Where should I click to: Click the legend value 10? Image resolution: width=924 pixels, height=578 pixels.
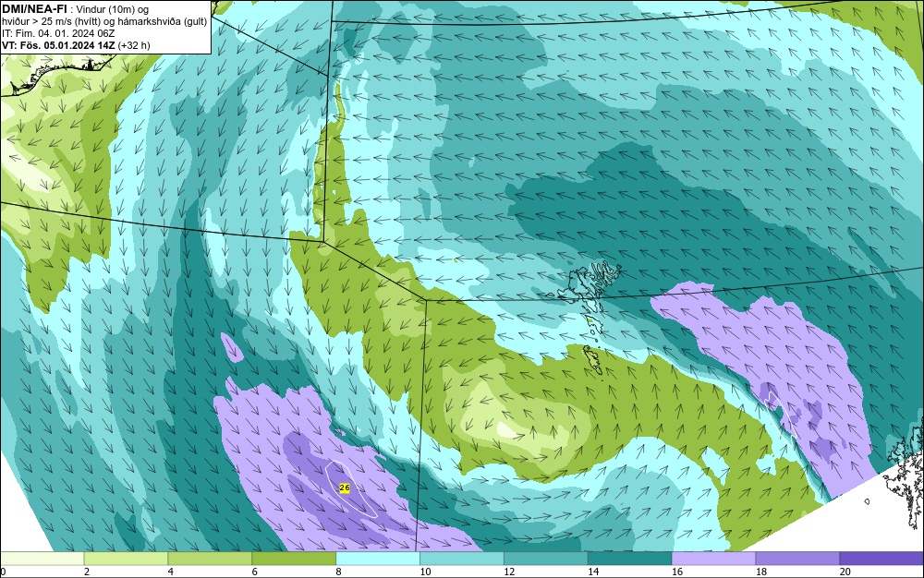coord(425,572)
